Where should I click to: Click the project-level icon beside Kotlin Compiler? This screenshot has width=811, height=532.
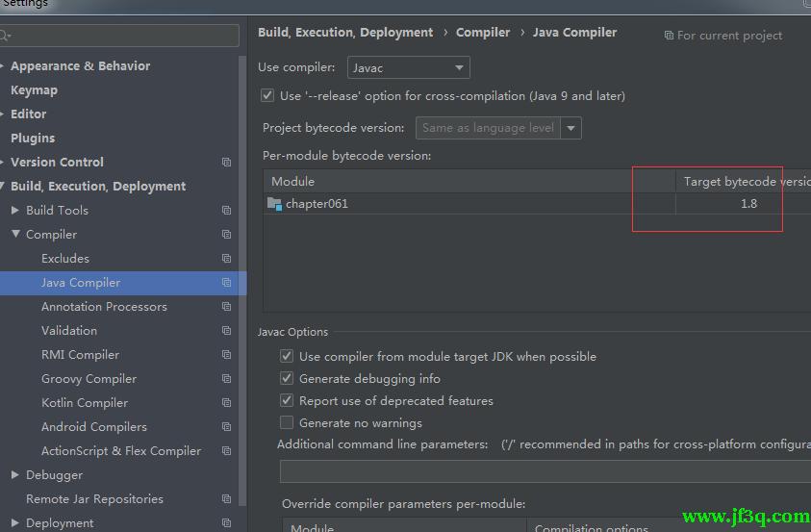(x=226, y=403)
